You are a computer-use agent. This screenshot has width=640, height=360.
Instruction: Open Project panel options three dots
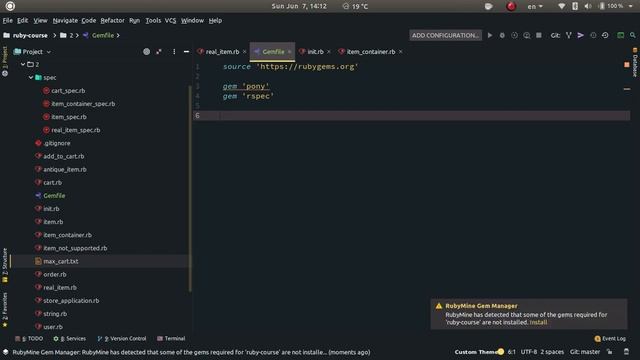coord(174,52)
